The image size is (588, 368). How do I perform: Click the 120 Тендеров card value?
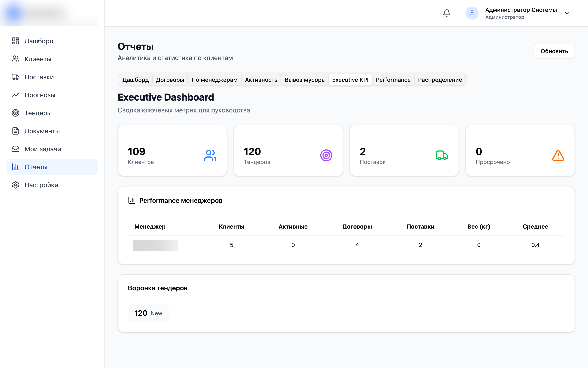point(252,151)
